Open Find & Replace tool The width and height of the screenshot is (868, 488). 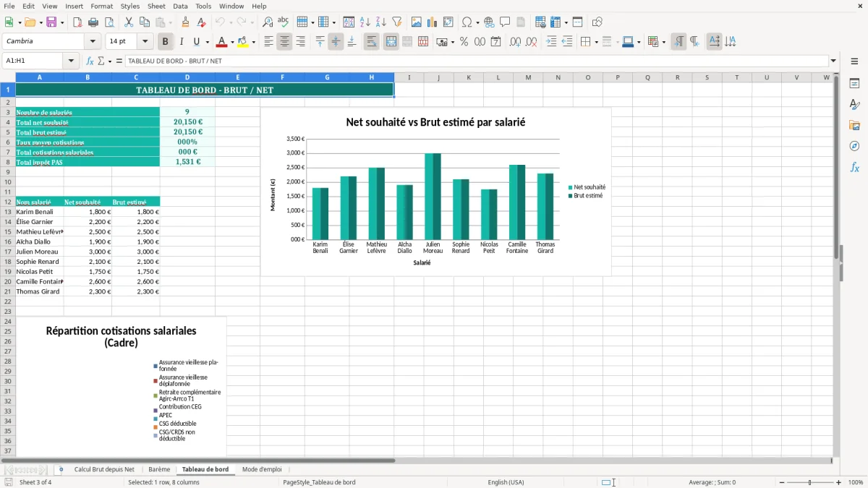[x=268, y=22]
